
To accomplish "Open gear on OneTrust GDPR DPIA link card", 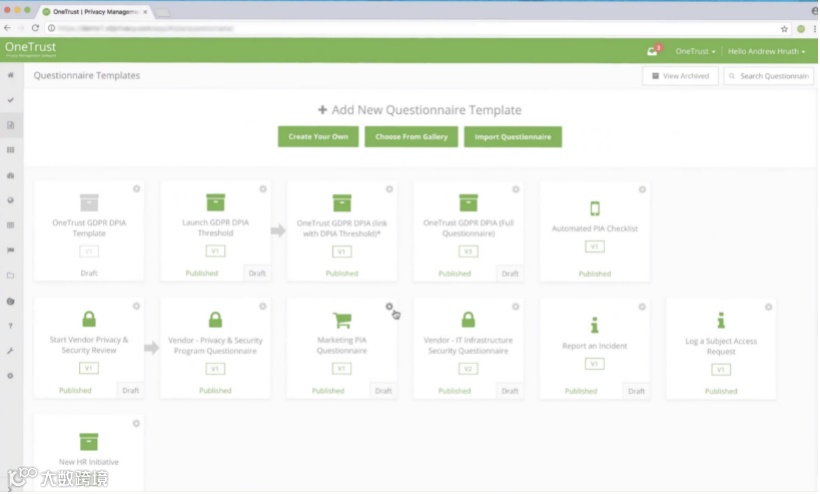I will point(390,189).
